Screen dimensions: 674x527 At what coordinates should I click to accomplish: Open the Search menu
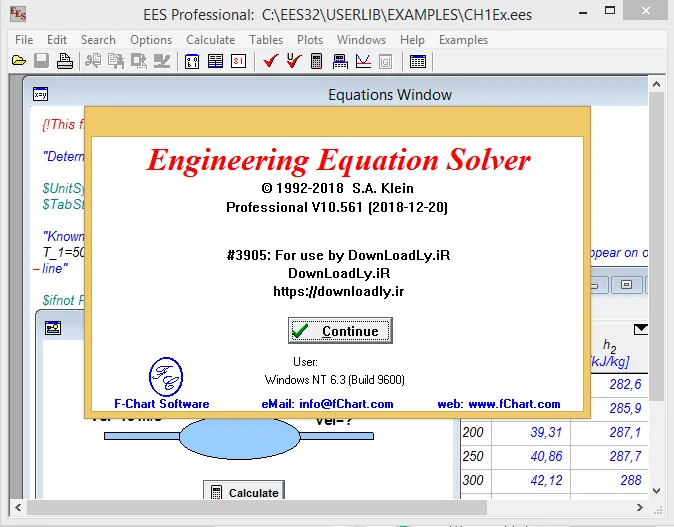tap(98, 40)
